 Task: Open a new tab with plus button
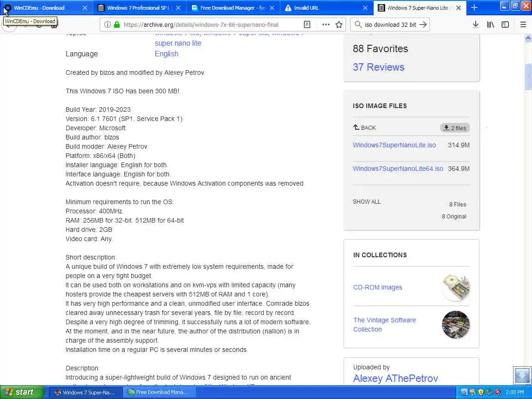coord(474,7)
